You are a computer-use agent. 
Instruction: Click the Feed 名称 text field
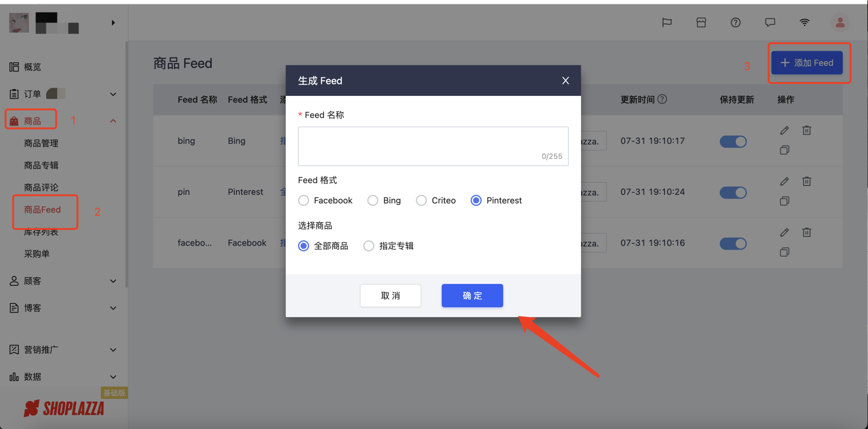[x=433, y=146]
